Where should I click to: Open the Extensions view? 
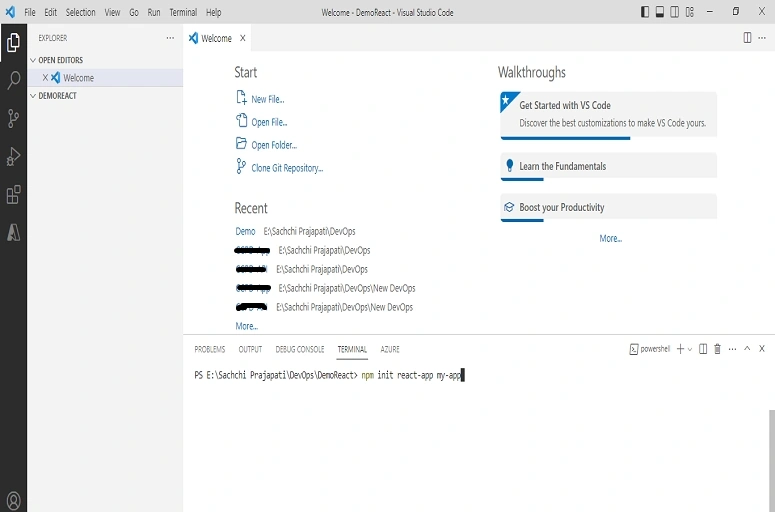pos(13,195)
